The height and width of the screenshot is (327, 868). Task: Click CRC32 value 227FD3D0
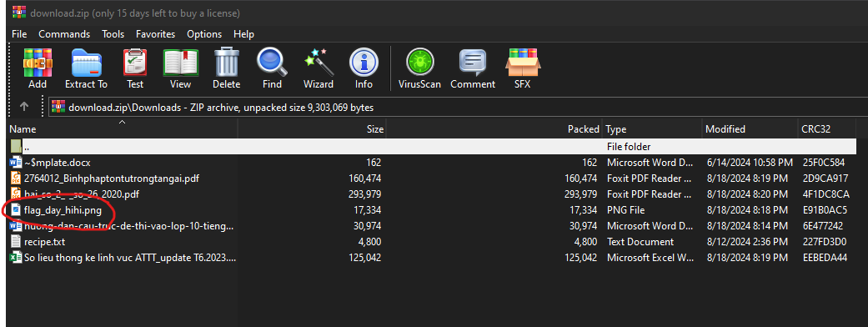825,242
